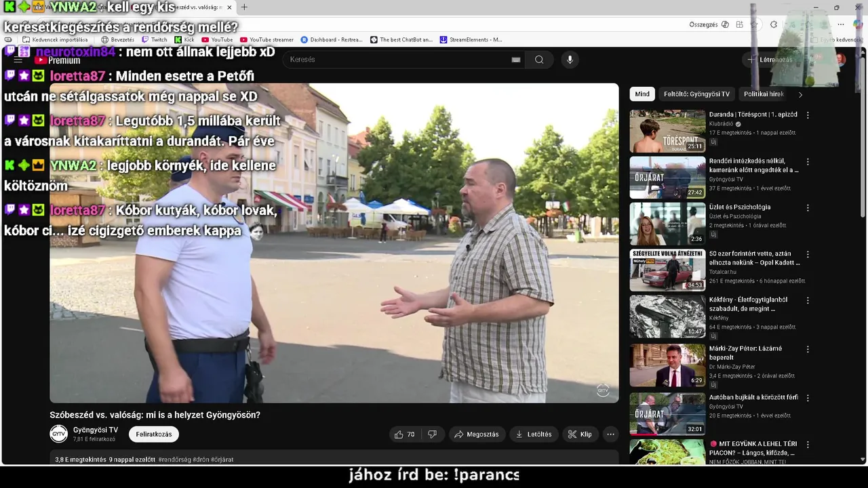This screenshot has height=488, width=868.
Task: Start voice search with microphone icon
Action: (570, 60)
